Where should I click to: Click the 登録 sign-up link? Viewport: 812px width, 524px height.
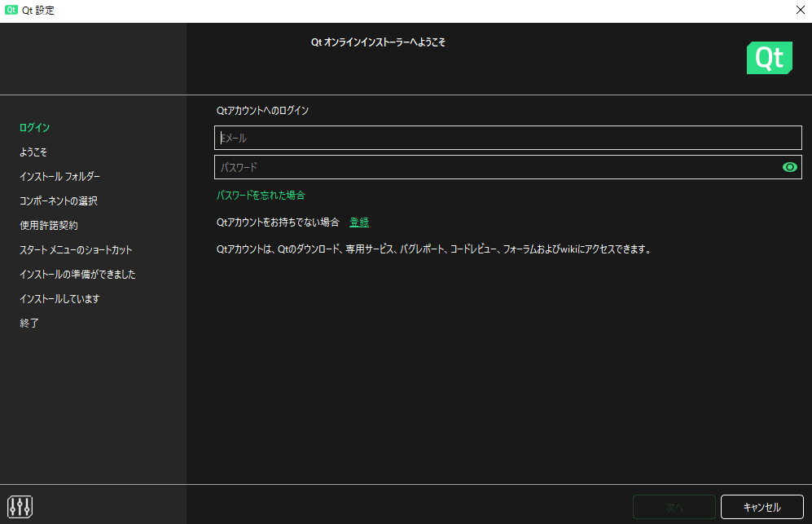359,222
